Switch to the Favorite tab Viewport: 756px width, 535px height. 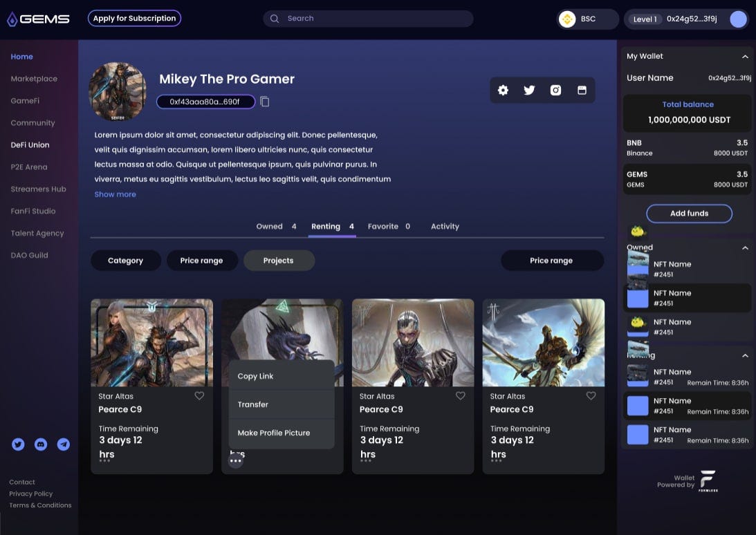[x=389, y=226]
